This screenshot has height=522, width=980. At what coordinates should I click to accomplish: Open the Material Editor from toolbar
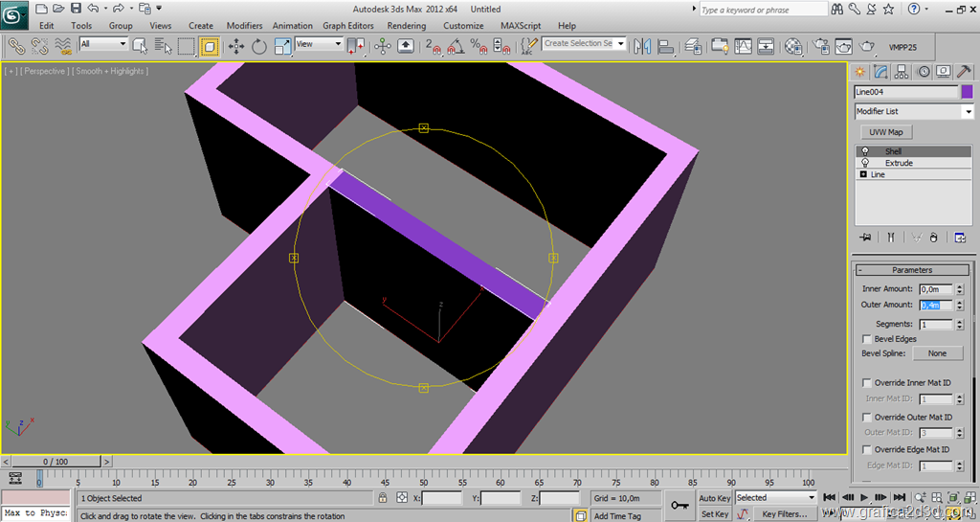point(793,45)
